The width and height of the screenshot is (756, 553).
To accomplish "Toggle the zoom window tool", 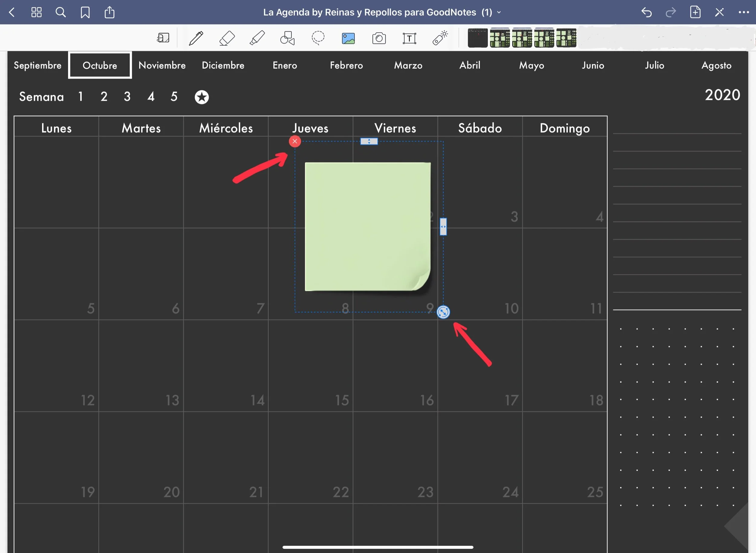I will 163,38.
